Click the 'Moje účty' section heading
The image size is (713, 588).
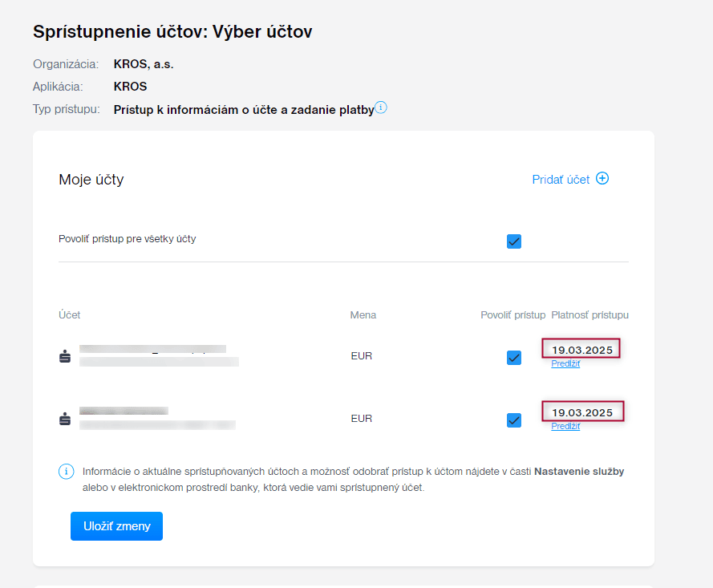pos(91,180)
